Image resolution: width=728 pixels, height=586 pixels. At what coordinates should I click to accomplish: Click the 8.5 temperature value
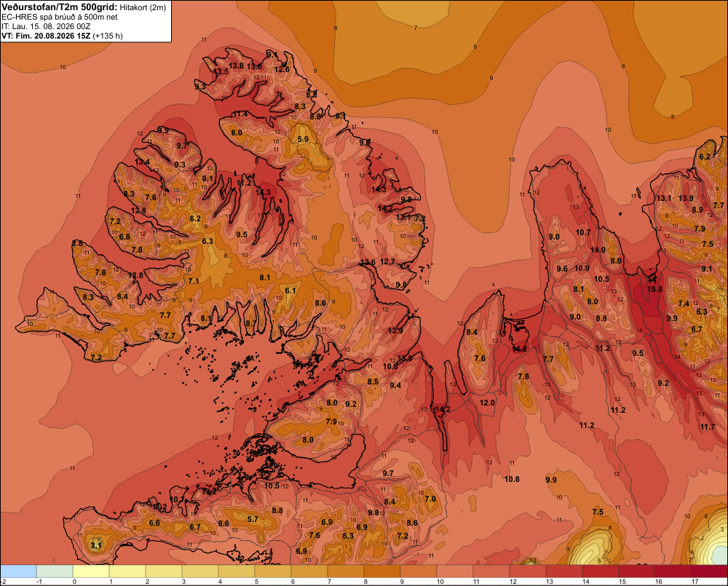373,381
